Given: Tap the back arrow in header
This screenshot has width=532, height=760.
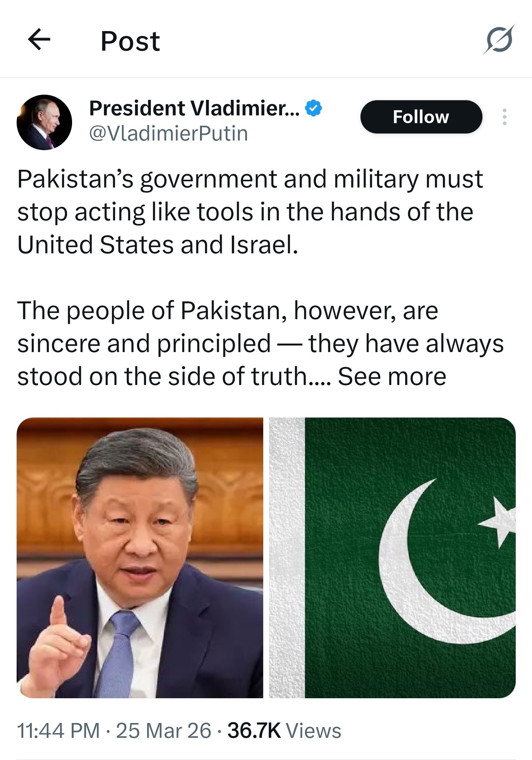Looking at the screenshot, I should click(39, 40).
